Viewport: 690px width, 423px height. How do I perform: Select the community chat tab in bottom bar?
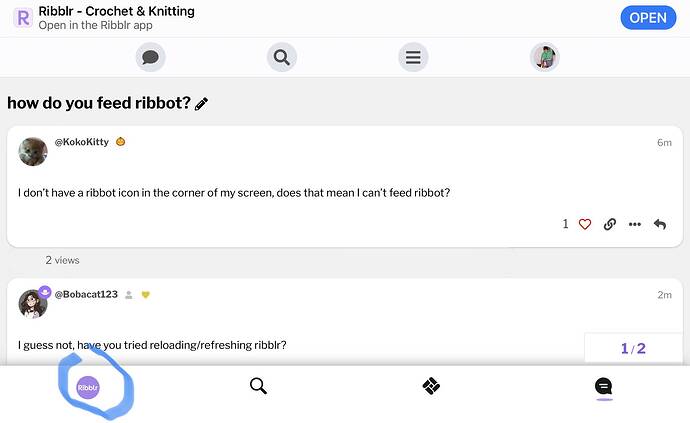(604, 386)
